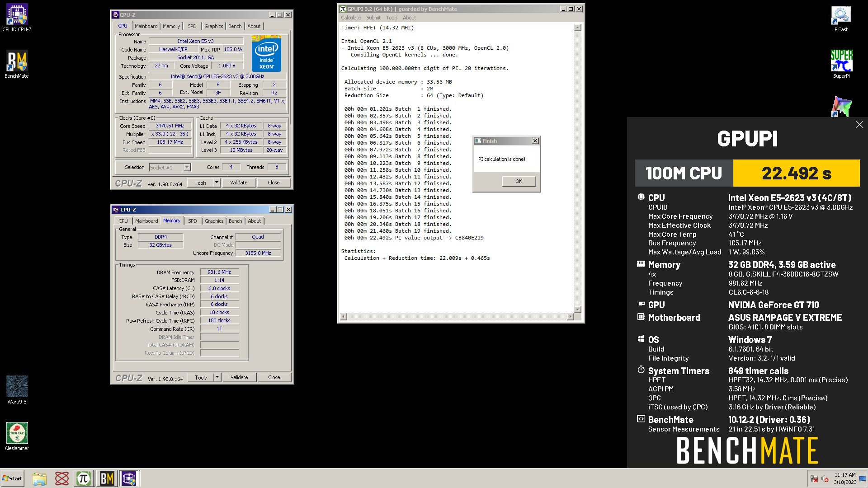
Task: Open the file explorer taskbar icon
Action: click(x=39, y=479)
